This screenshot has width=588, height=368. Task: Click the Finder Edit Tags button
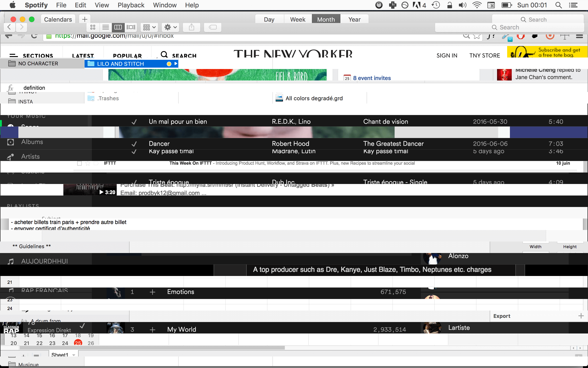point(213,27)
